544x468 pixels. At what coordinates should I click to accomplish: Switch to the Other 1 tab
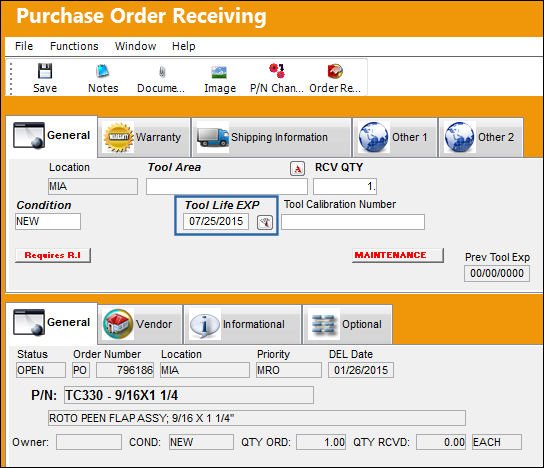(394, 137)
